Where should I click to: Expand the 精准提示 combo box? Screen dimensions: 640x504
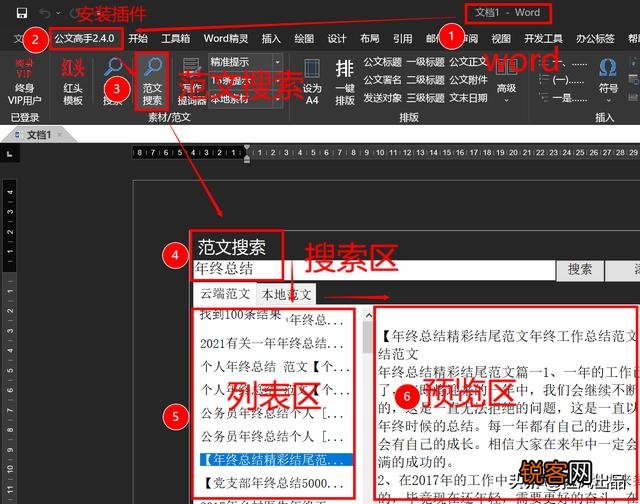(x=278, y=62)
